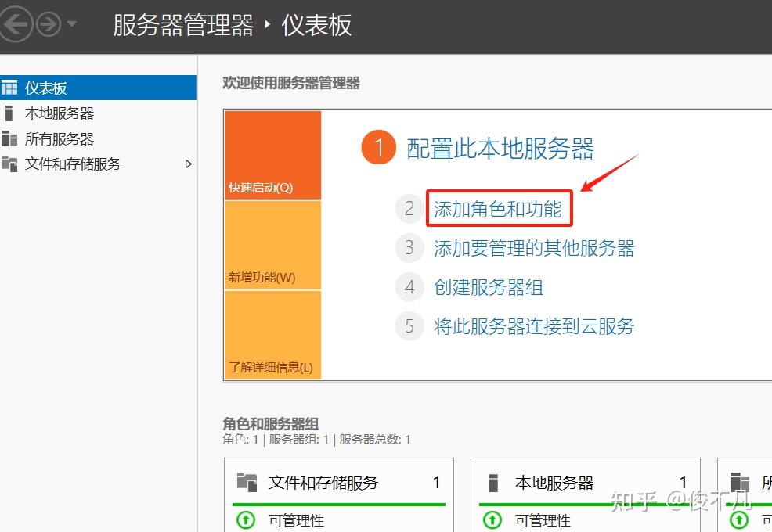Viewport: 772px width, 532px height.
Task: Click green 可管理性 status icon under 文件和存储服务
Action: click(x=246, y=519)
